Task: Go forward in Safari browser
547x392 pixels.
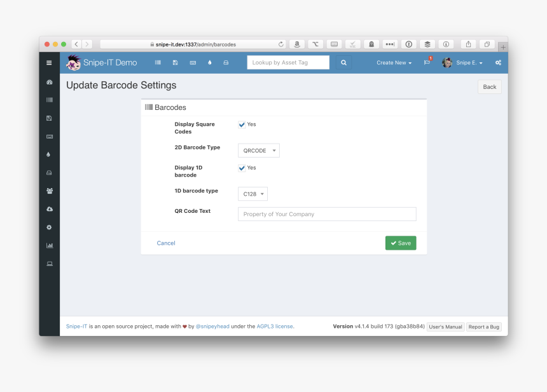Action: click(87, 44)
